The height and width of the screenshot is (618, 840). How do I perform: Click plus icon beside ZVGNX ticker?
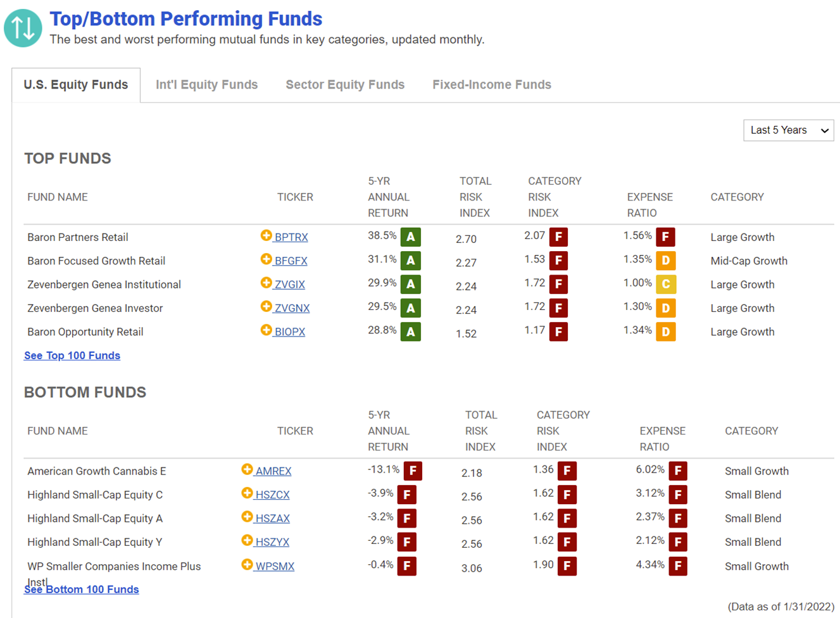266,307
